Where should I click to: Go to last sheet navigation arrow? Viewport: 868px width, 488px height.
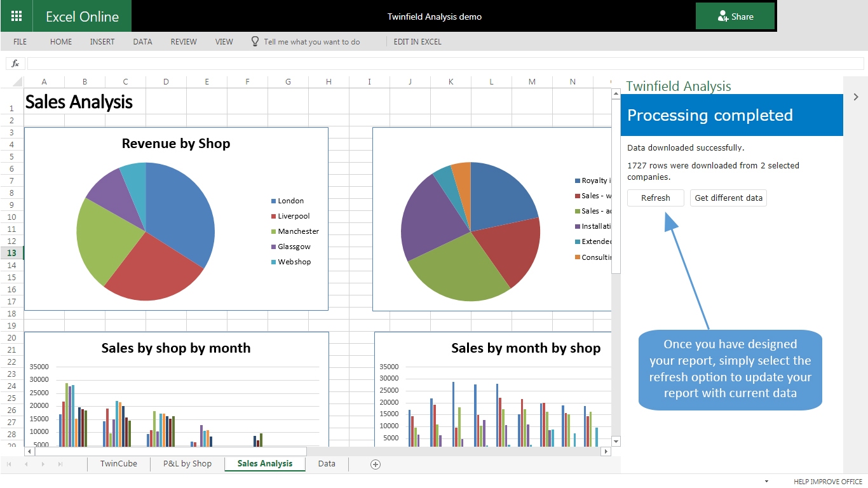pos(60,464)
